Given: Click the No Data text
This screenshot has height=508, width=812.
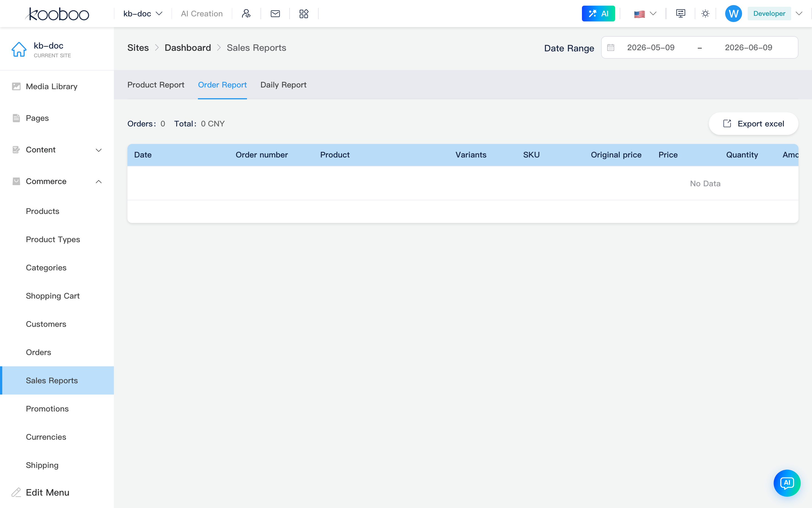Looking at the screenshot, I should click(705, 183).
